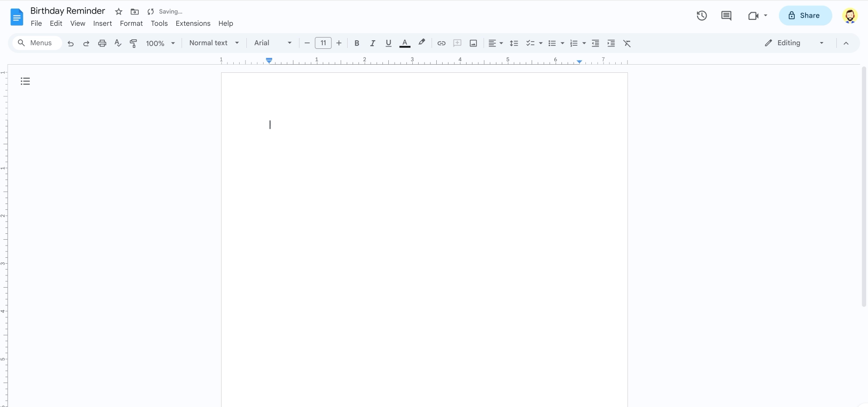Toggle underline formatting
The width and height of the screenshot is (868, 407).
[x=388, y=43]
